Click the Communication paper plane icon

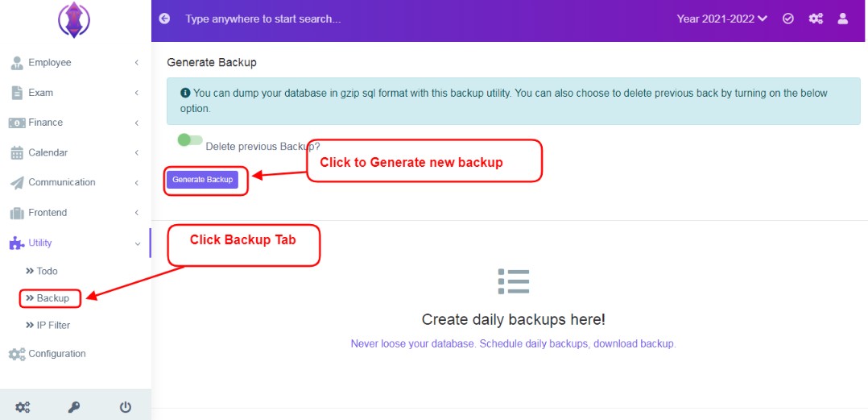17,182
